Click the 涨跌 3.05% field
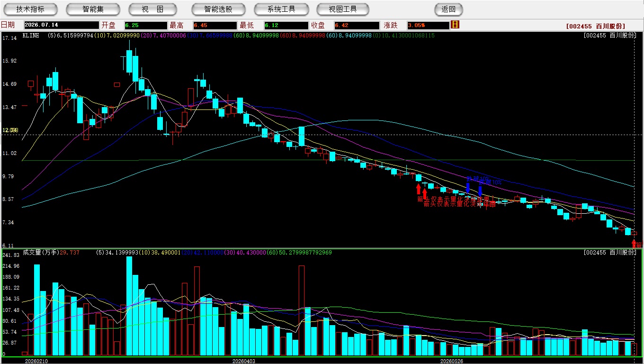The width and height of the screenshot is (644, 364). coord(427,25)
